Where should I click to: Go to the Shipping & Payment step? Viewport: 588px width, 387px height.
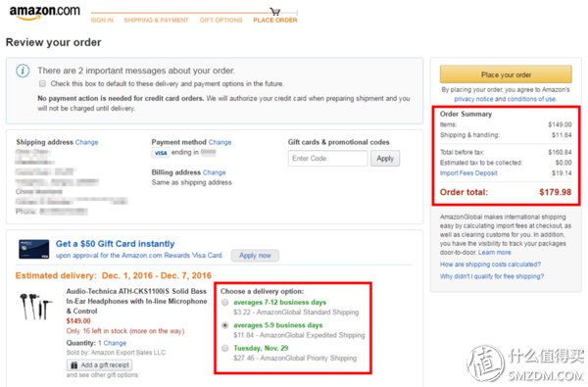(156, 21)
